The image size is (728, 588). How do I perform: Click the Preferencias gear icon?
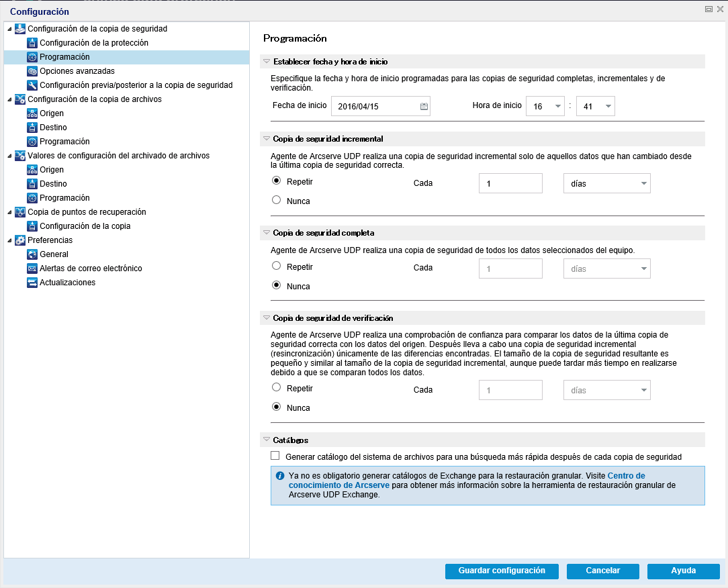[x=20, y=240]
